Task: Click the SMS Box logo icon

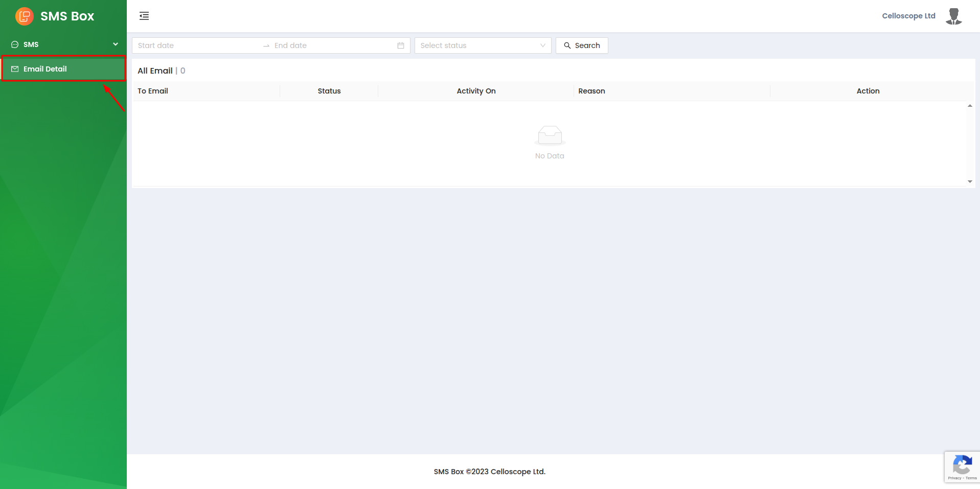Action: 24,16
